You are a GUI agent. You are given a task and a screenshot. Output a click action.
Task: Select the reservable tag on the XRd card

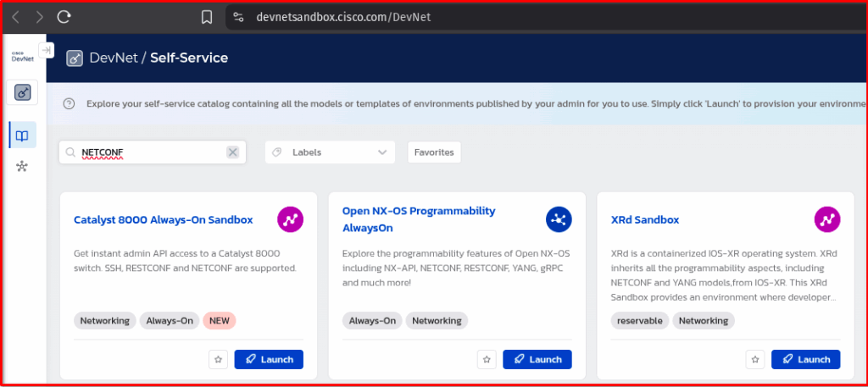click(x=640, y=321)
